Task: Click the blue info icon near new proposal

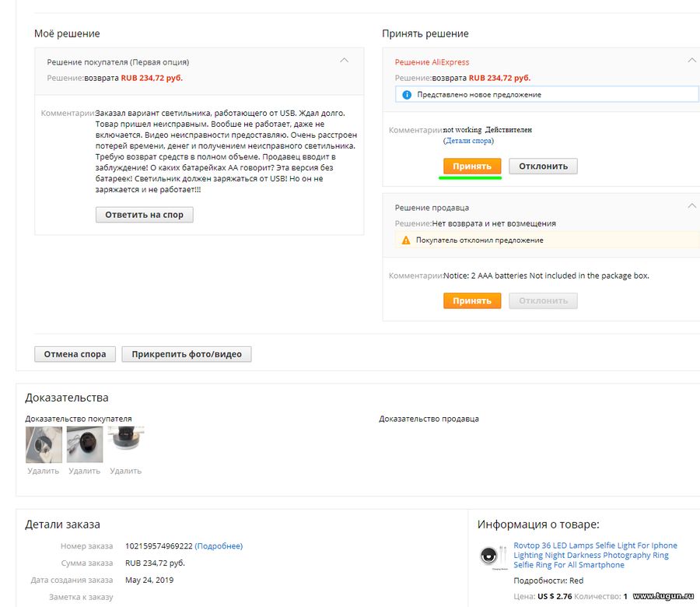Action: click(407, 95)
